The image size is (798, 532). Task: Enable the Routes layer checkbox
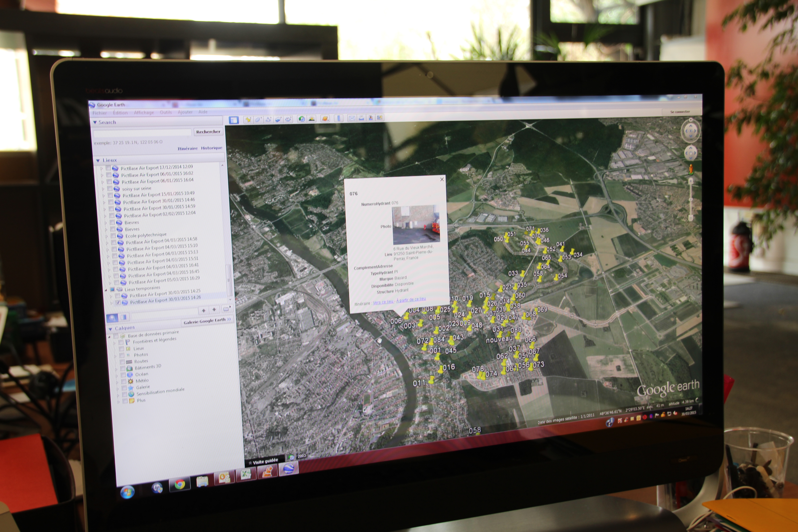point(122,362)
